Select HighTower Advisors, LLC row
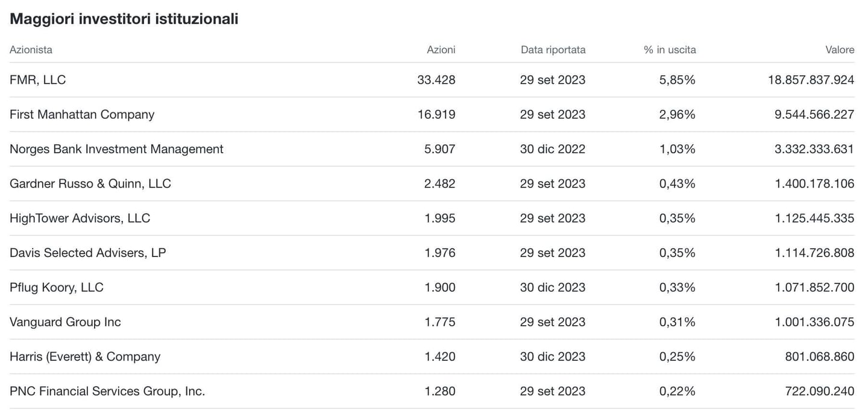This screenshot has width=868, height=415. pyautogui.click(x=80, y=218)
